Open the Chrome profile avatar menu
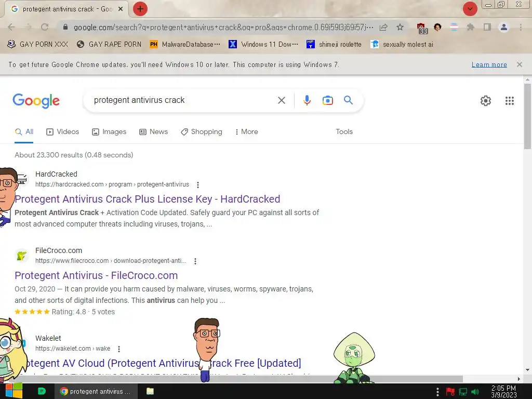 [x=504, y=27]
